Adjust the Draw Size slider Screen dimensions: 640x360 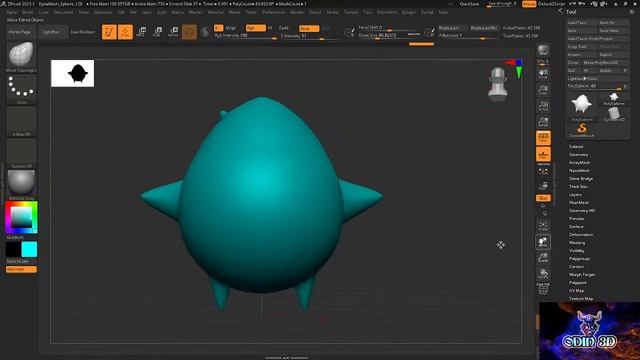tap(389, 36)
